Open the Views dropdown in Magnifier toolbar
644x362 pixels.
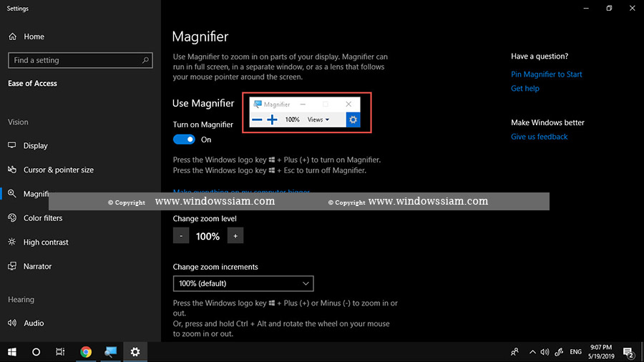click(318, 119)
